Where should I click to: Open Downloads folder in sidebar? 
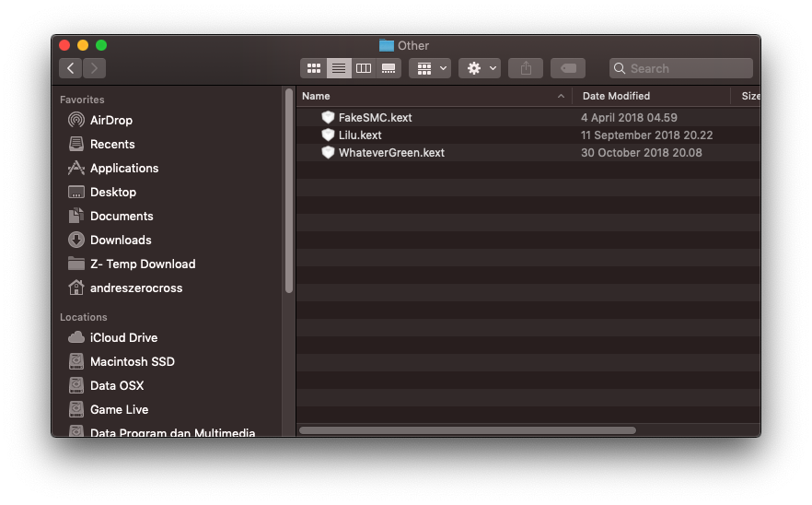point(120,240)
